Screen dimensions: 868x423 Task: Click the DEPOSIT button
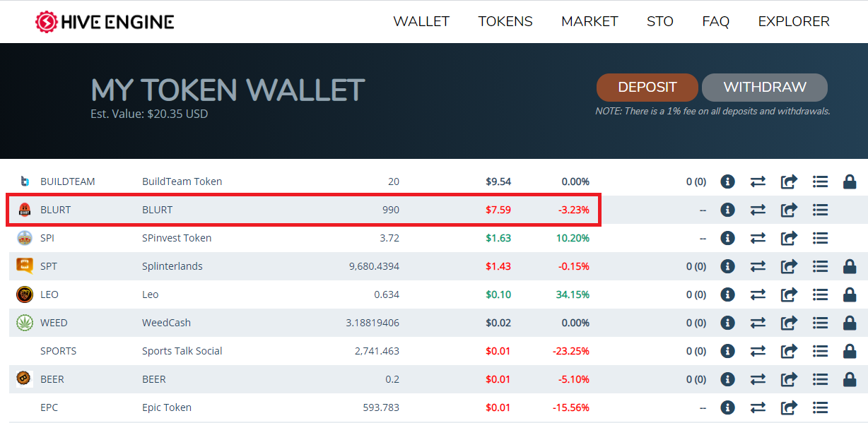coord(647,88)
